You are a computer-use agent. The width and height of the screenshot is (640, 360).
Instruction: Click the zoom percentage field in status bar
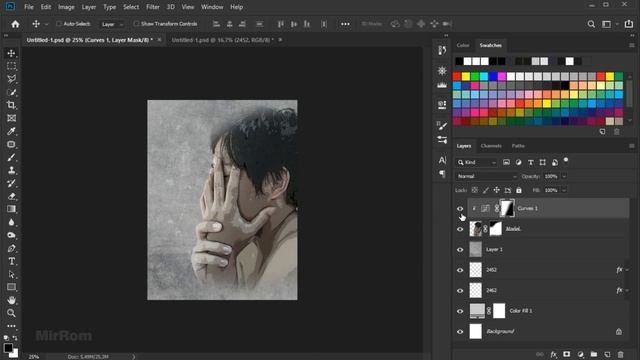coord(34,357)
